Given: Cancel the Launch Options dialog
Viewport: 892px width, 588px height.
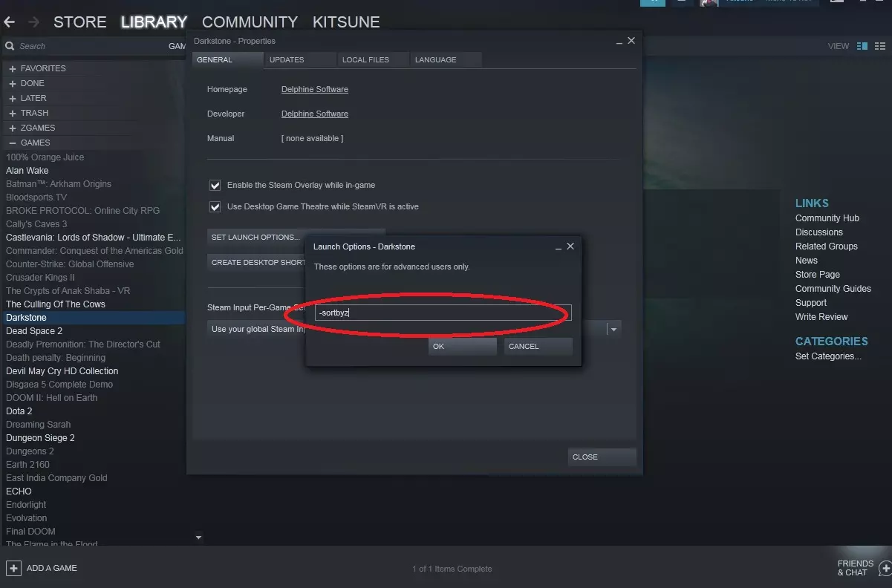Looking at the screenshot, I should (x=538, y=346).
